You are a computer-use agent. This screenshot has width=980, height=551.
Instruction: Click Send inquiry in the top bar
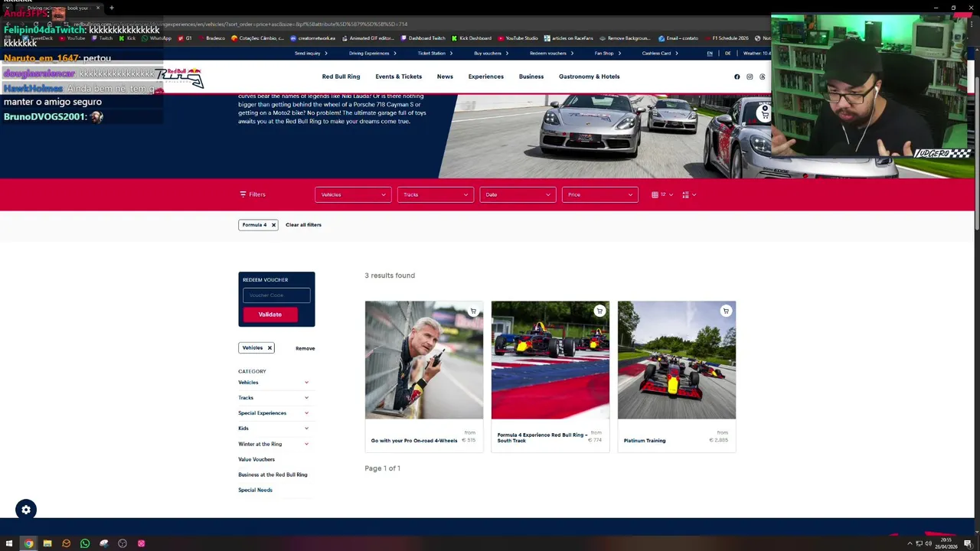311,54
